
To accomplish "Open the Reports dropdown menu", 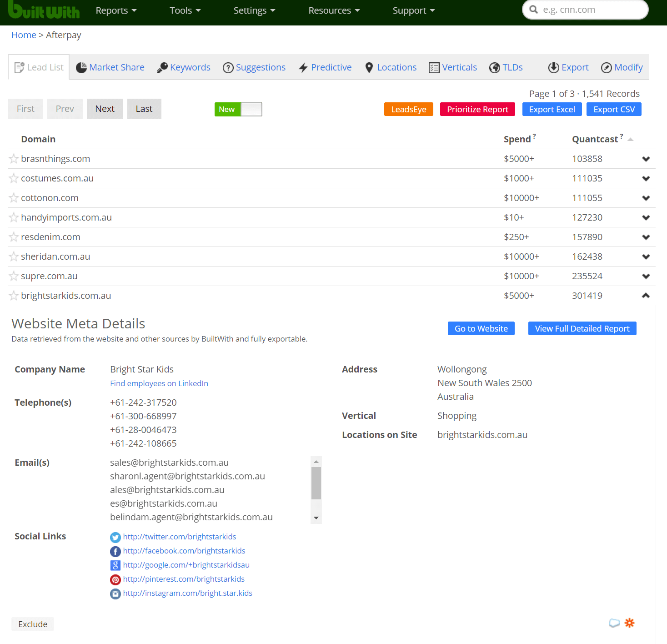I will click(x=116, y=10).
